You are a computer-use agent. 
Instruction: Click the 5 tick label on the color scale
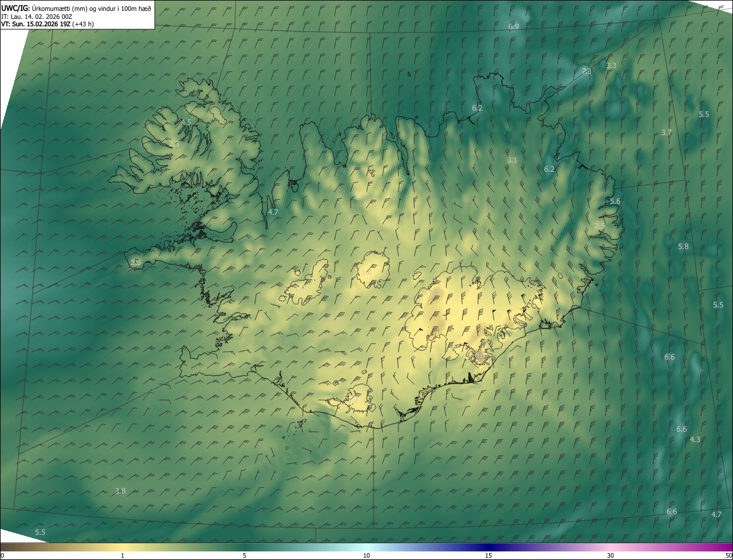(245, 555)
